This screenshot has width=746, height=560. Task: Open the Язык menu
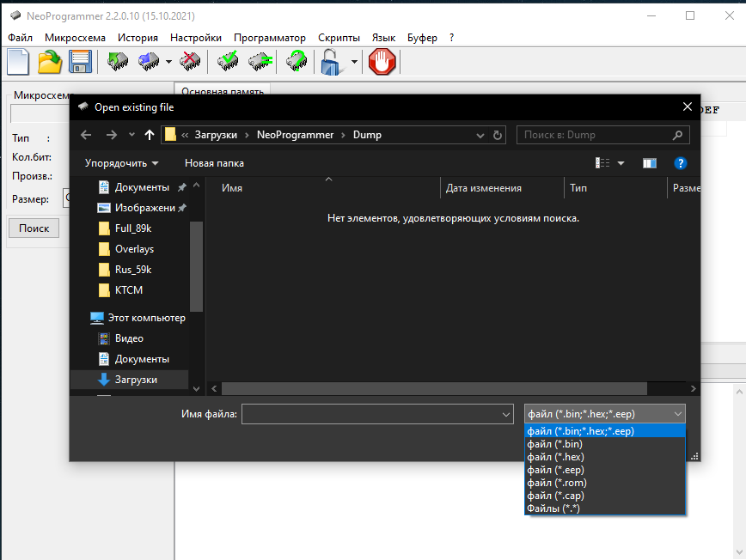pos(383,38)
